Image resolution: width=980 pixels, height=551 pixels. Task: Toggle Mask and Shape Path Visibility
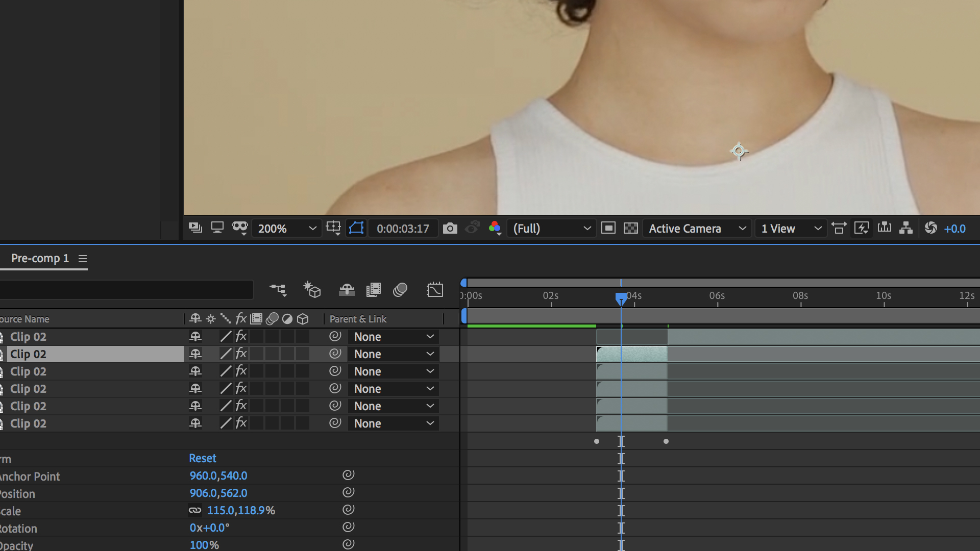pos(356,228)
